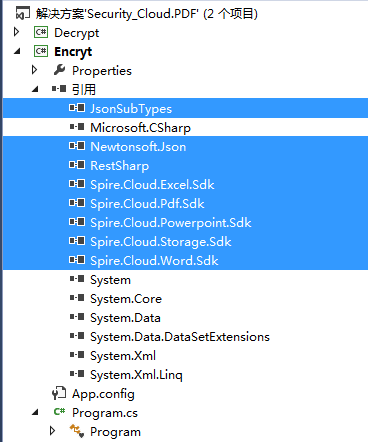This screenshot has width=368, height=442.
Task: Click the Program.cs C# file icon
Action: (x=59, y=412)
